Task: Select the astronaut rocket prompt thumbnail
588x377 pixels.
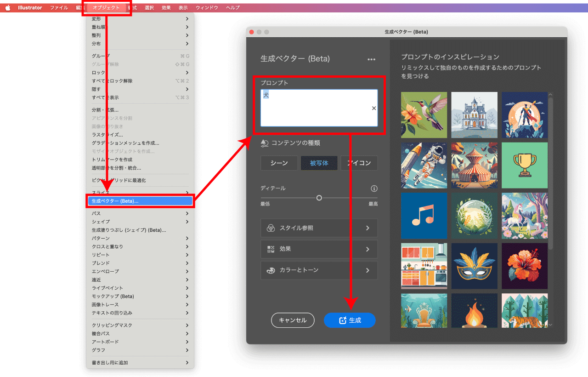Action: click(x=424, y=165)
